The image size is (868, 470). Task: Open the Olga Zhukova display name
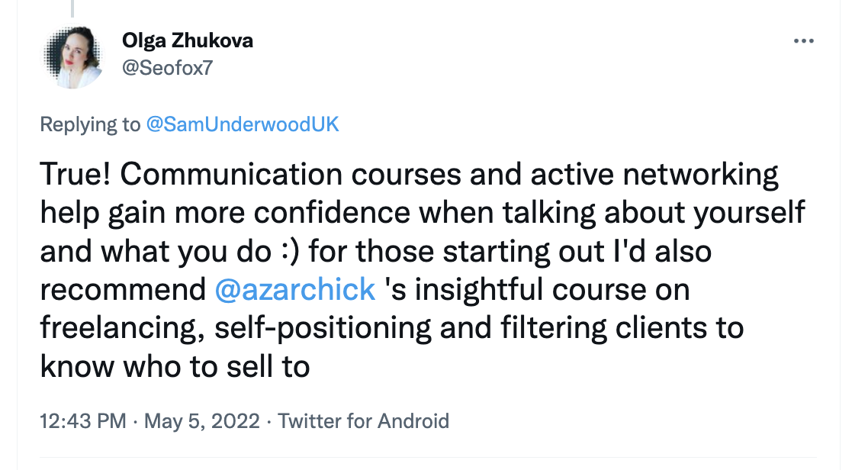pyautogui.click(x=188, y=41)
